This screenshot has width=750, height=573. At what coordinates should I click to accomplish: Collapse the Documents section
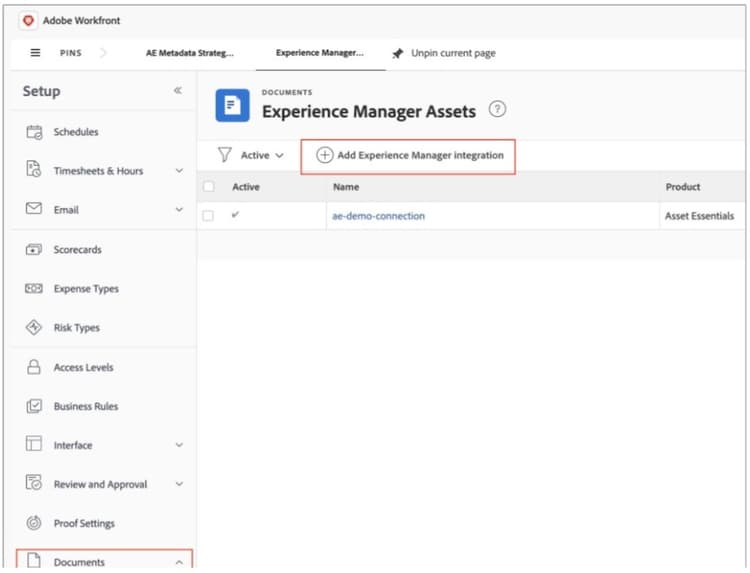[x=179, y=562]
